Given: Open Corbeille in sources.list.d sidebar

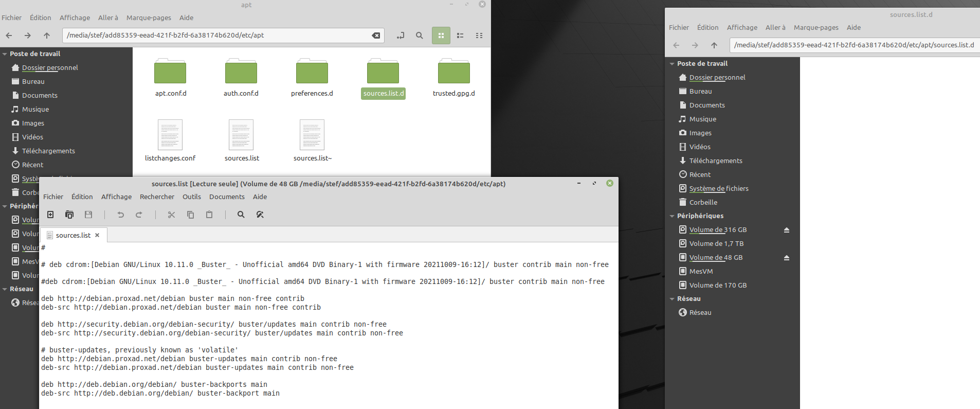Looking at the screenshot, I should (x=703, y=203).
